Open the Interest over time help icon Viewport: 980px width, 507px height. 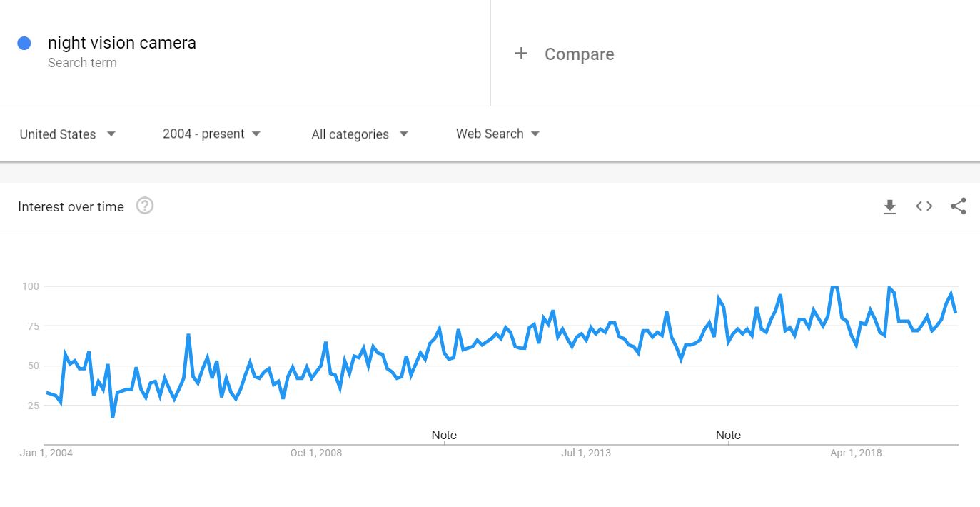click(145, 206)
